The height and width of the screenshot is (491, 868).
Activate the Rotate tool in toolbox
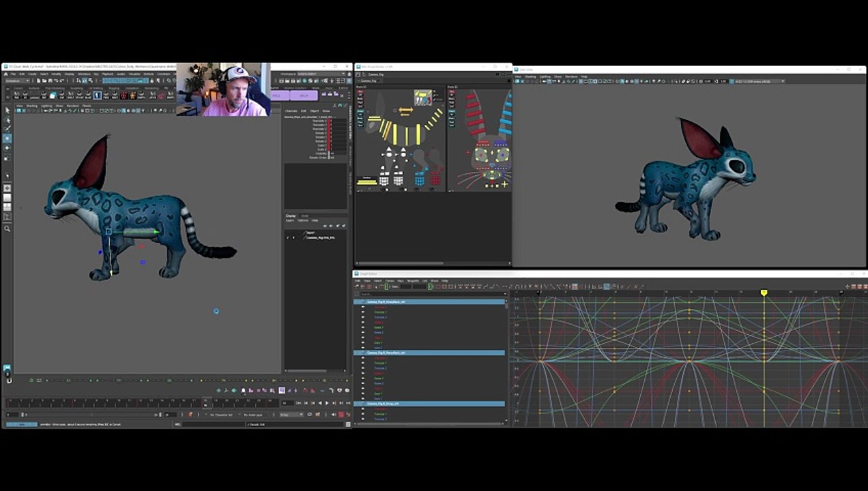click(8, 148)
